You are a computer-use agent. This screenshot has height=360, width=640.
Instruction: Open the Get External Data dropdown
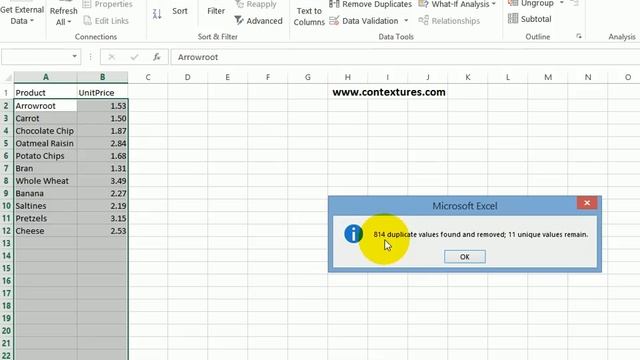click(22, 16)
